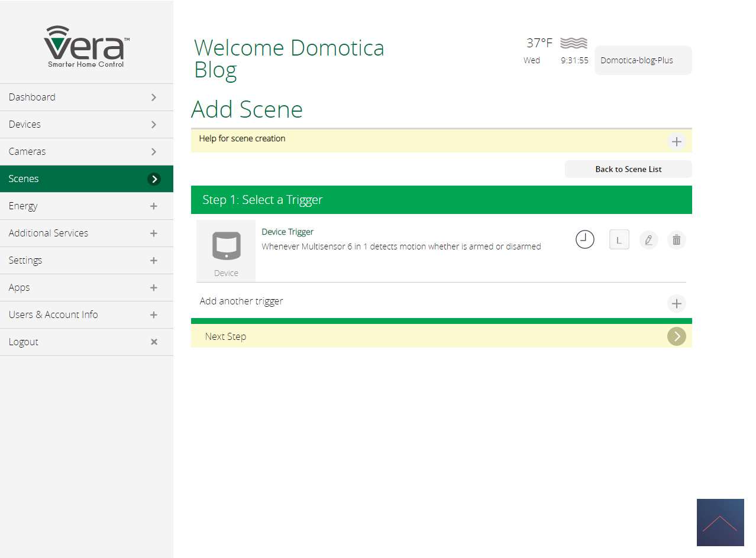The height and width of the screenshot is (558, 756).
Task: Open the Devices menu item
Action: [x=86, y=125]
